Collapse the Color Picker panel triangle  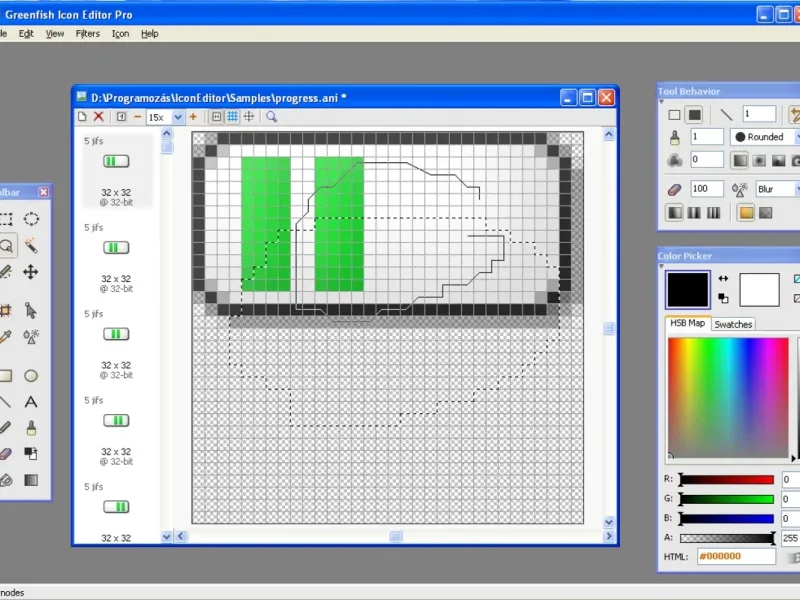(x=661, y=266)
